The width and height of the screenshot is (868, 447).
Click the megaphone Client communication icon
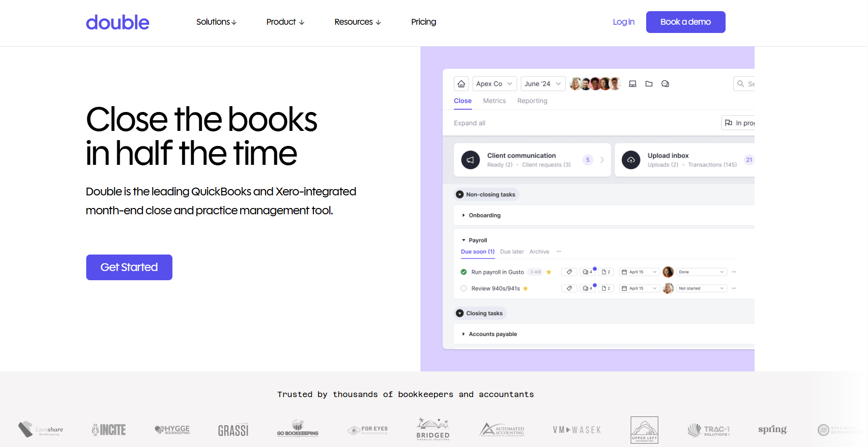point(470,160)
